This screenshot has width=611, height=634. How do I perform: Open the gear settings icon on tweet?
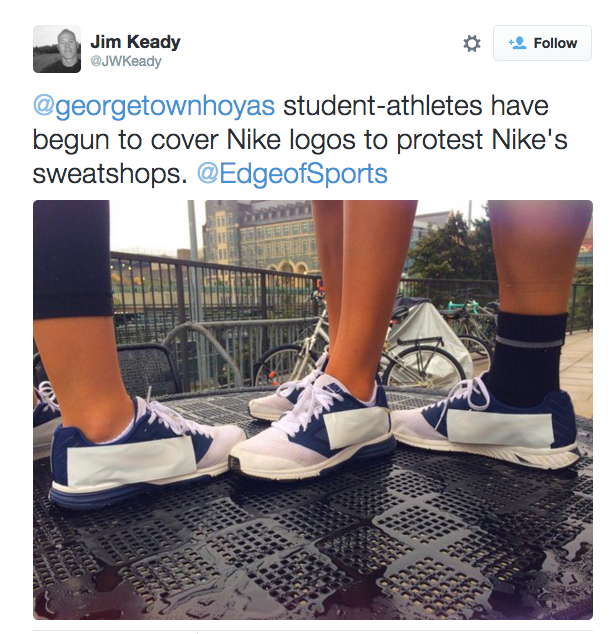click(x=471, y=43)
